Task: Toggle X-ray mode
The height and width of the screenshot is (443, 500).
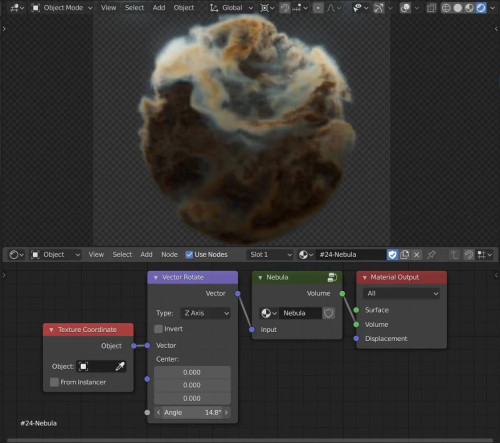Action: (x=431, y=8)
